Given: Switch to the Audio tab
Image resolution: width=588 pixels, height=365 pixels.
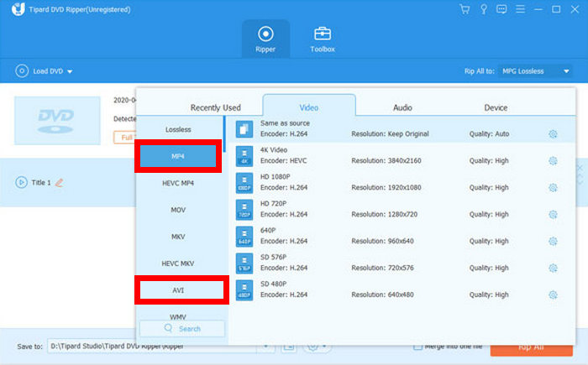Looking at the screenshot, I should pyautogui.click(x=402, y=107).
